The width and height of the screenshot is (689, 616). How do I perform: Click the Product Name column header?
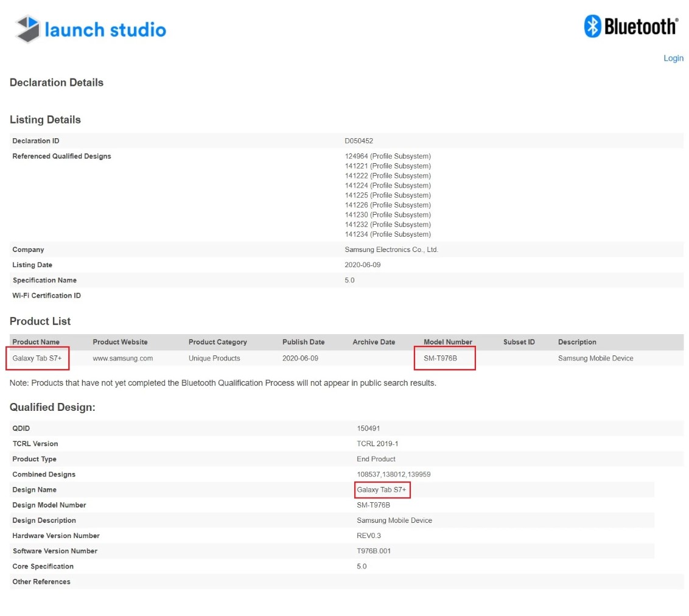click(x=35, y=342)
